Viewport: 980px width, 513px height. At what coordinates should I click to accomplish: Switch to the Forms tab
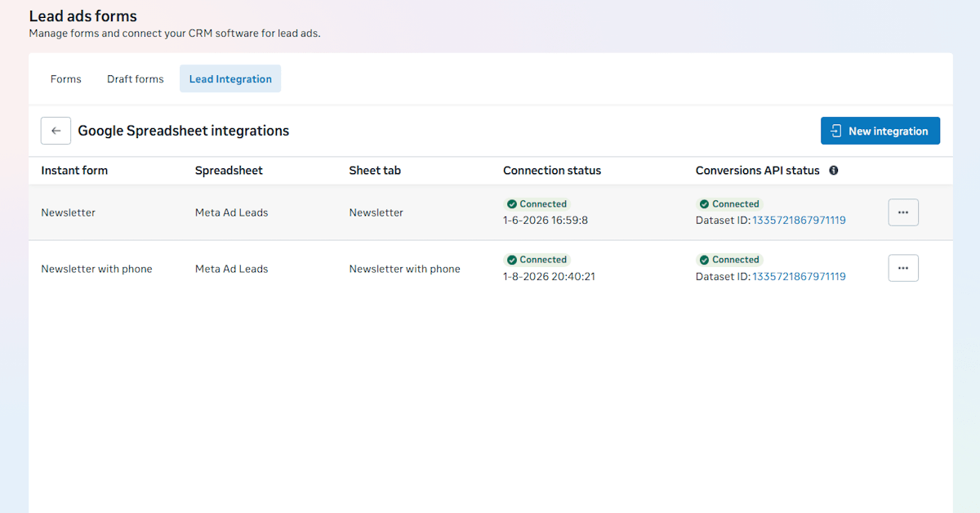[x=66, y=79]
